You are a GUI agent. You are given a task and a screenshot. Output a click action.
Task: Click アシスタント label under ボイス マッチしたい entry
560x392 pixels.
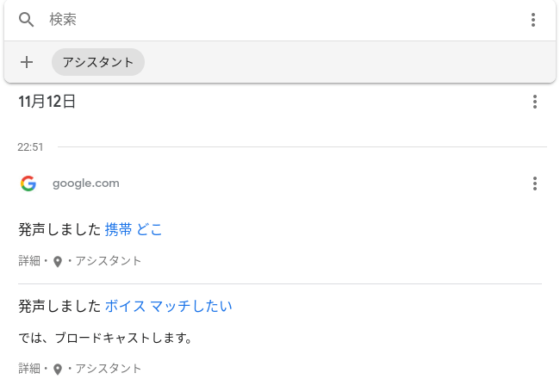pos(109,369)
